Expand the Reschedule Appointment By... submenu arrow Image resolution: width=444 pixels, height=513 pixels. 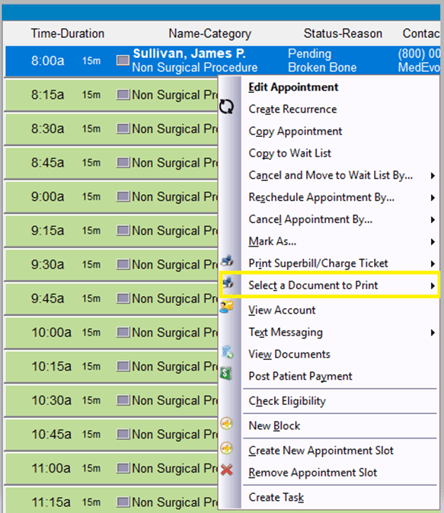433,198
